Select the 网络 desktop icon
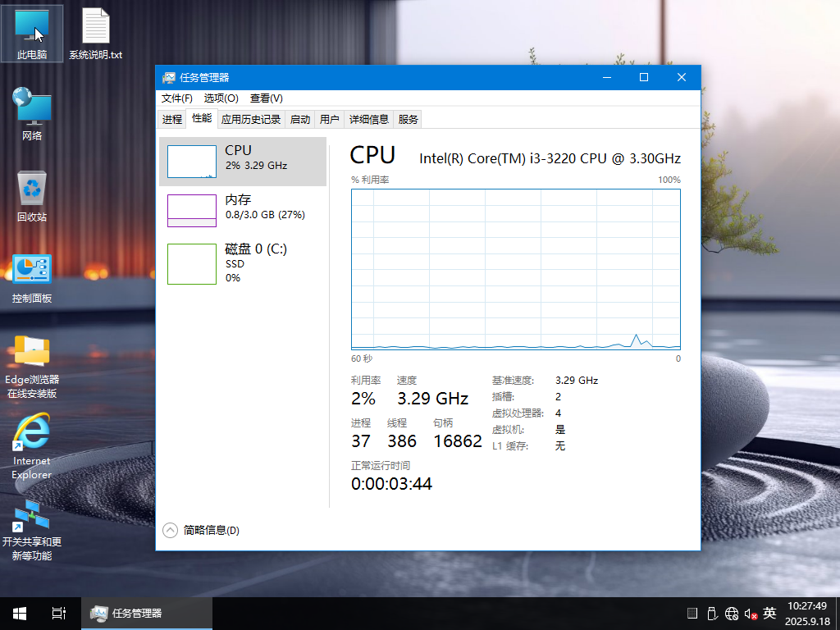 (x=32, y=113)
